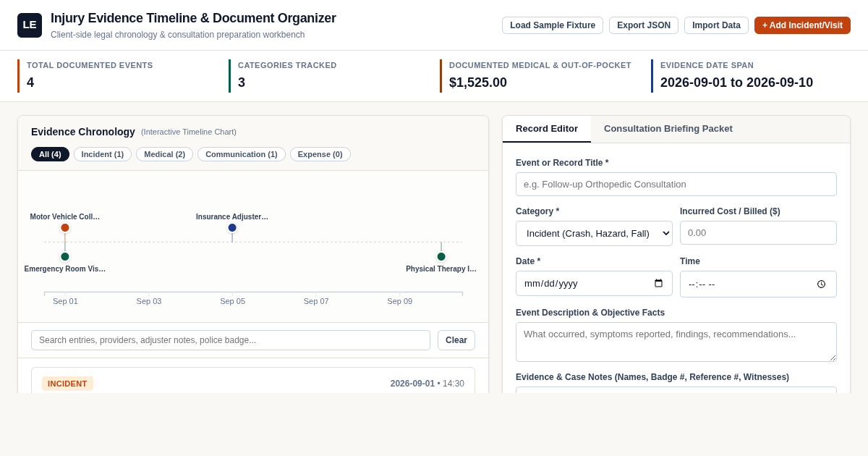The height and width of the screenshot is (456, 868).
Task: Click the Evidence Chronology heading
Action: [83, 132]
